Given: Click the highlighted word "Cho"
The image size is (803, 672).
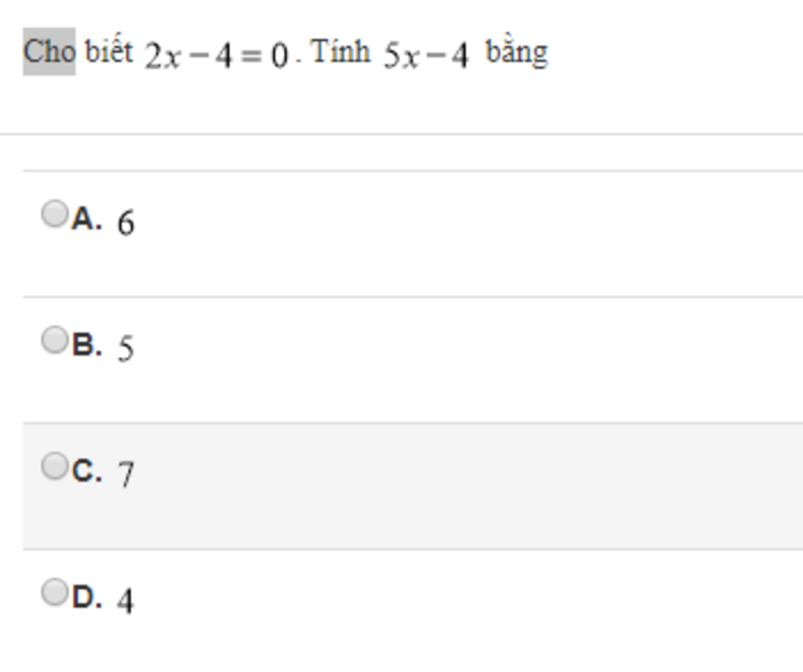Looking at the screenshot, I should (x=49, y=52).
